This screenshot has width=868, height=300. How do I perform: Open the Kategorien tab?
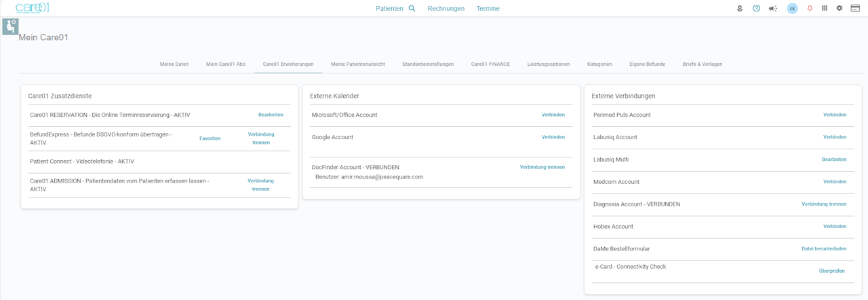pos(599,64)
